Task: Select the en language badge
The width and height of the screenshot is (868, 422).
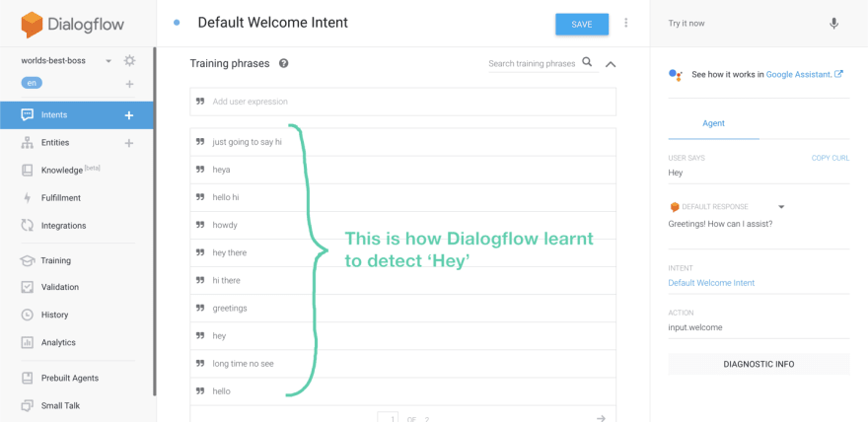Action: click(32, 83)
